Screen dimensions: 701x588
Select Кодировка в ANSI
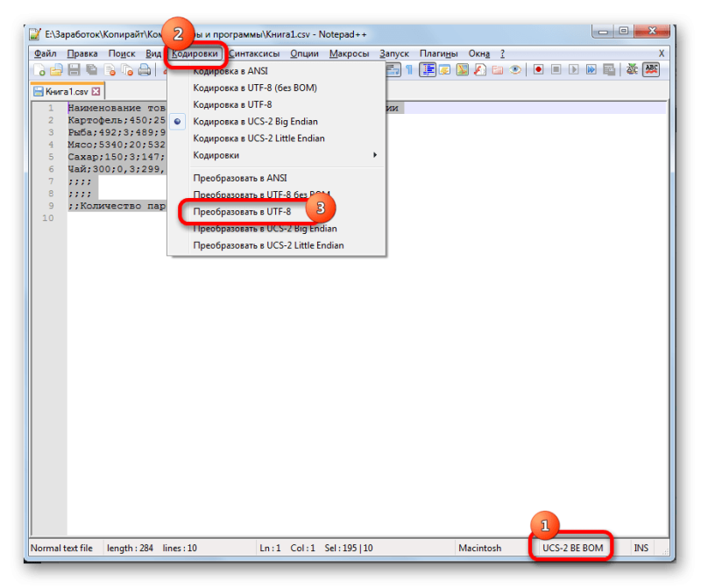[277, 71]
